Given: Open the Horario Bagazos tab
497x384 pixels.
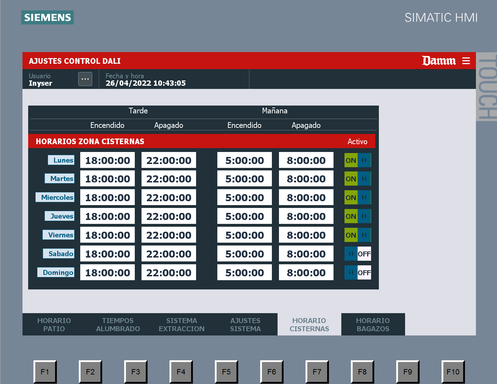Looking at the screenshot, I should pyautogui.click(x=373, y=324).
